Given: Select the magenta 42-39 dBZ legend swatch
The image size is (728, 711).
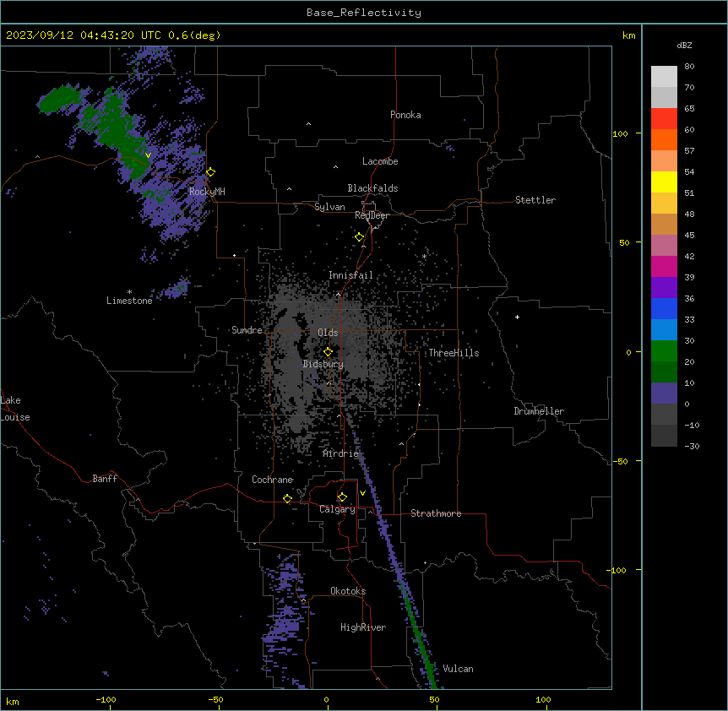Looking at the screenshot, I should pos(664,266).
